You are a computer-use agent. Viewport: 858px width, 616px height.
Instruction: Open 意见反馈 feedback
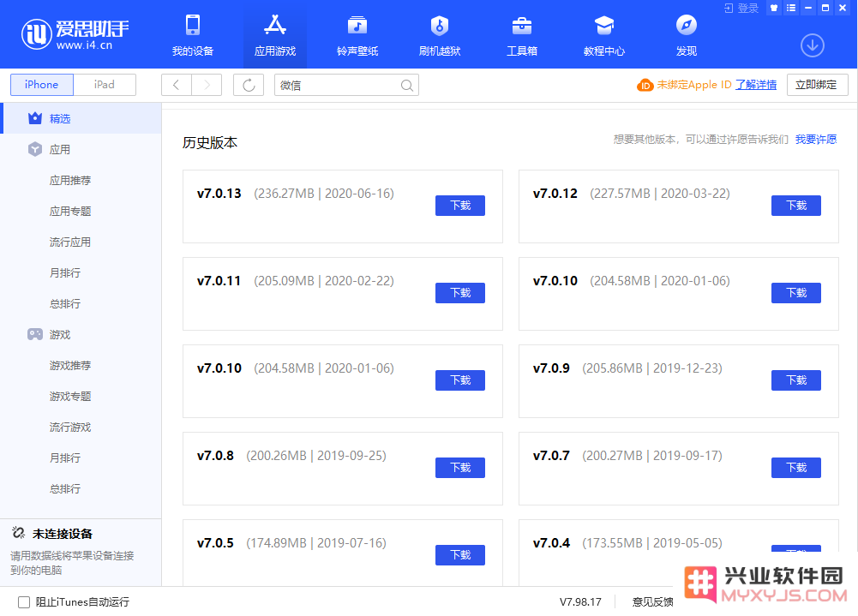tap(652, 602)
